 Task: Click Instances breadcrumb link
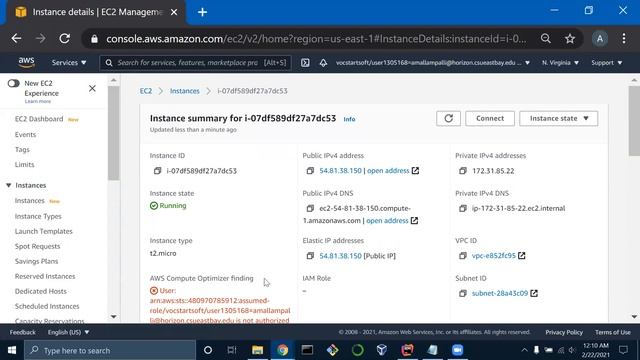pos(184,91)
